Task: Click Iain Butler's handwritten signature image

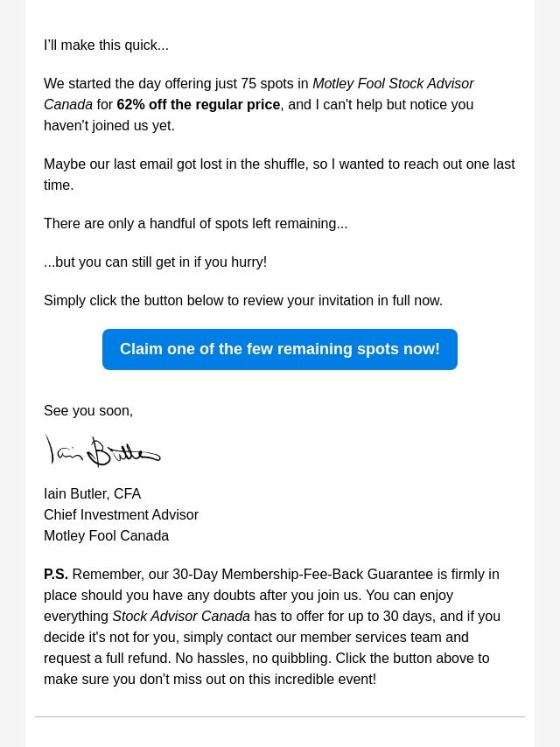Action: tap(103, 451)
